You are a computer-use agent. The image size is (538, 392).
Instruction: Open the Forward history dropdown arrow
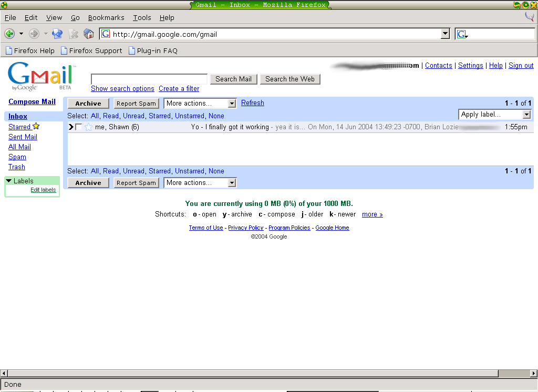(46, 34)
